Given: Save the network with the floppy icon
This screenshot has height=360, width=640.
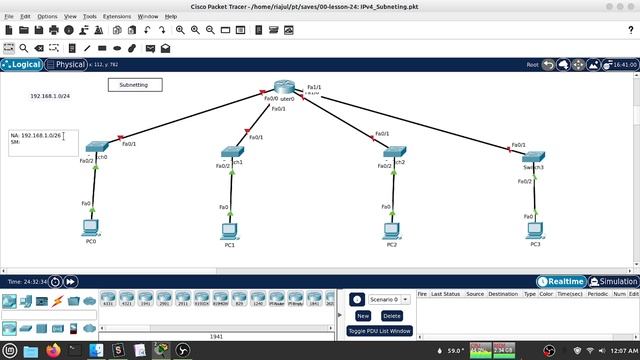Looking at the screenshot, I should (39, 30).
